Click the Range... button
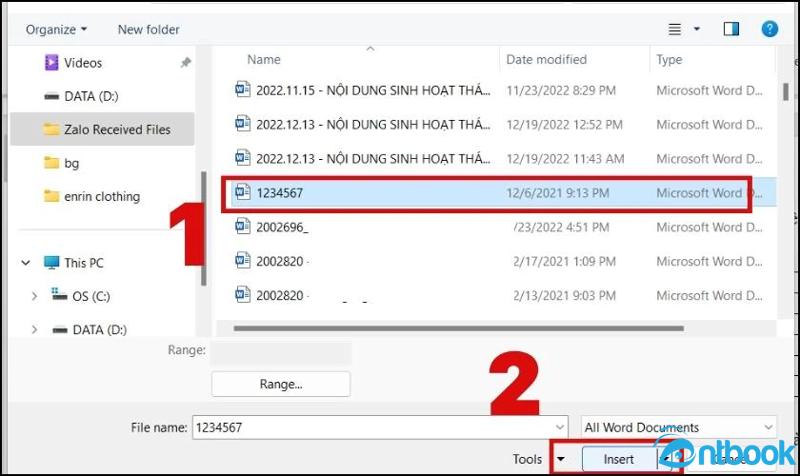The height and width of the screenshot is (476, 800). point(281,384)
